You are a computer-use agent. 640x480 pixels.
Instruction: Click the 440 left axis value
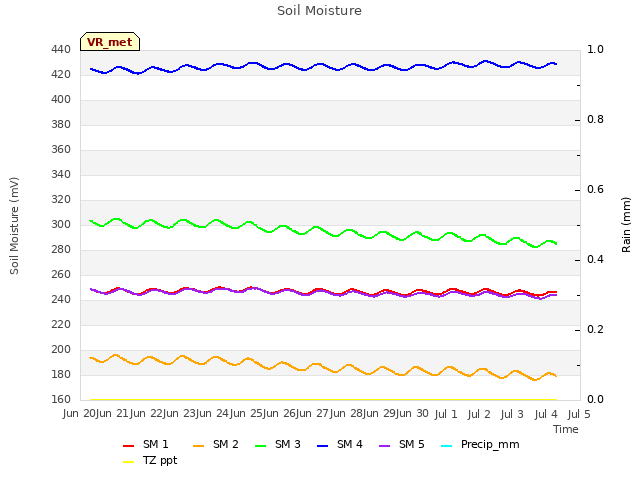61,50
